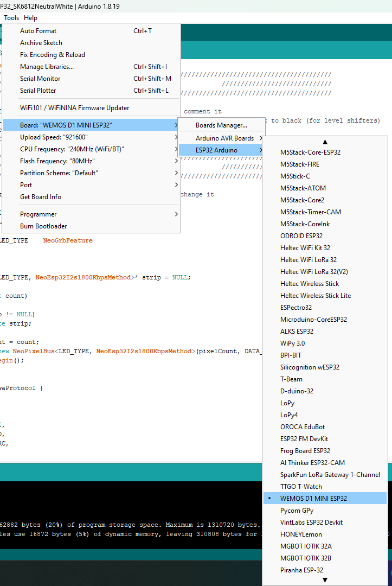This screenshot has width=392, height=586.
Task: Pick Silicognition wESP32
Action: tap(325, 367)
